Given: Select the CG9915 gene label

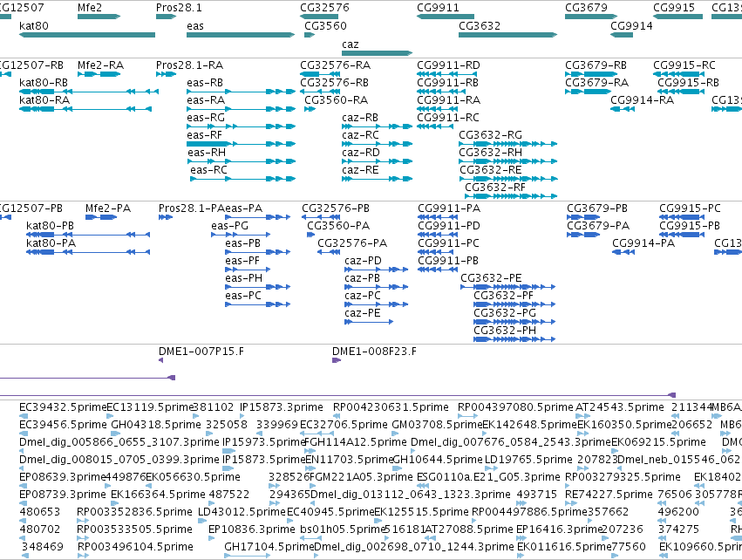Looking at the screenshot, I should 674,8.
